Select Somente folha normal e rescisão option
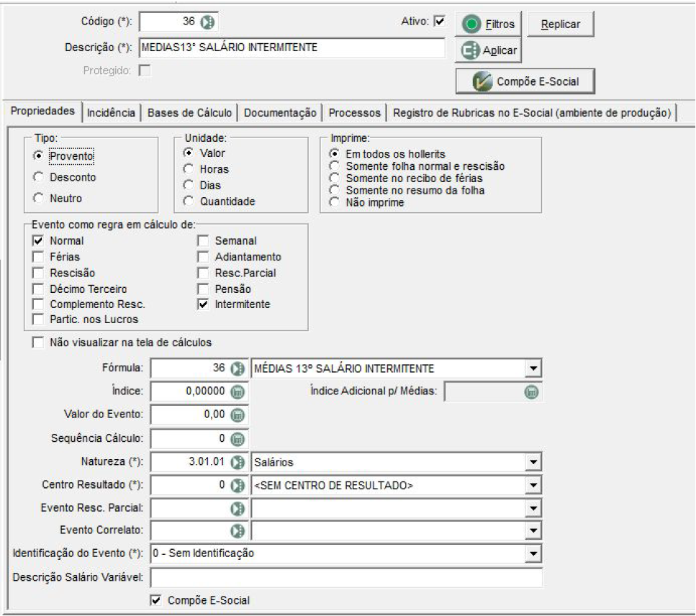The image size is (696, 616). [x=334, y=166]
